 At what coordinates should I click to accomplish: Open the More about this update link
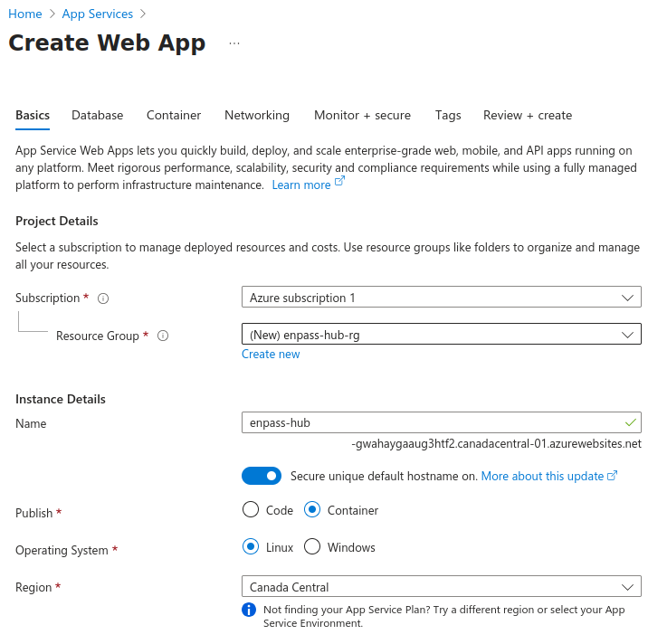548,476
